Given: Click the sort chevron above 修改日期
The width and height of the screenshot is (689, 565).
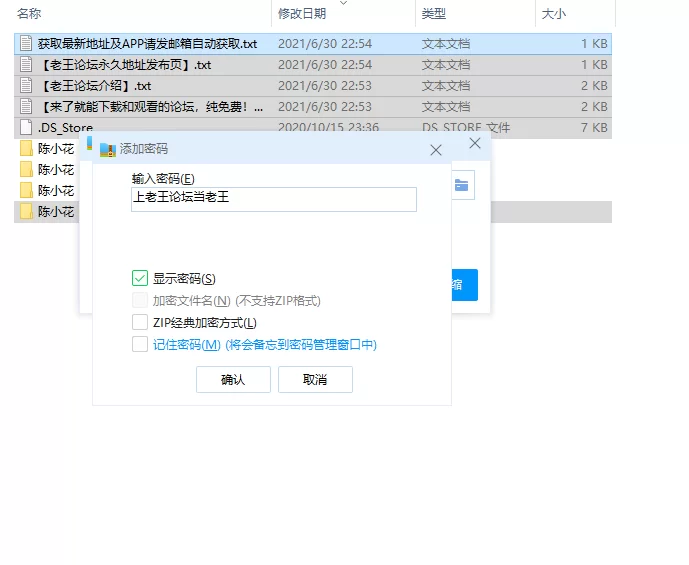Looking at the screenshot, I should [x=344, y=3].
